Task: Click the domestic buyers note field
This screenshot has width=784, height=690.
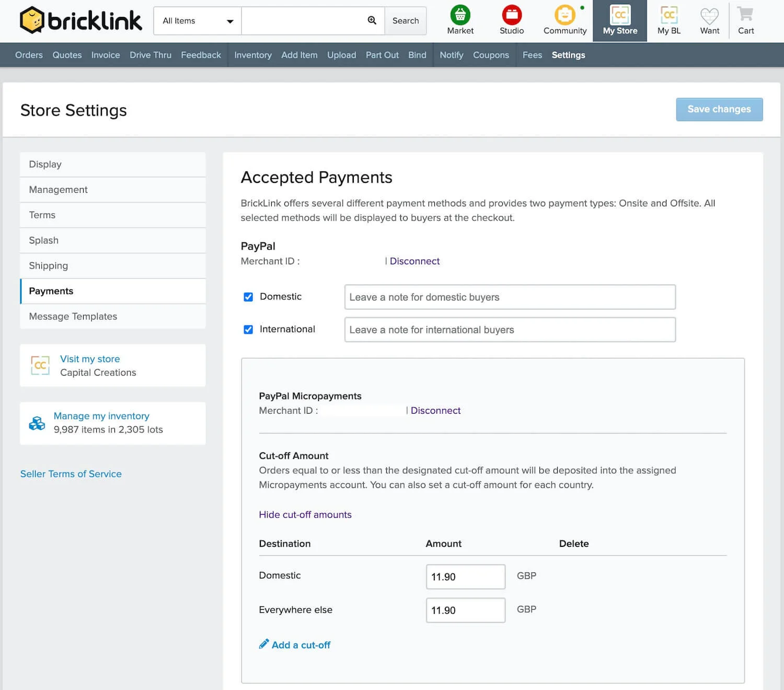Action: coord(510,297)
